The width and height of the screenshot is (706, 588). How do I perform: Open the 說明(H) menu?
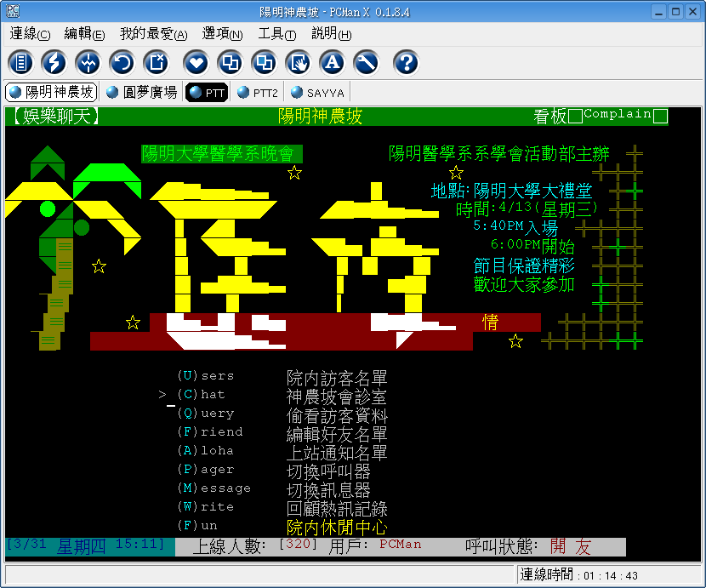(x=332, y=34)
